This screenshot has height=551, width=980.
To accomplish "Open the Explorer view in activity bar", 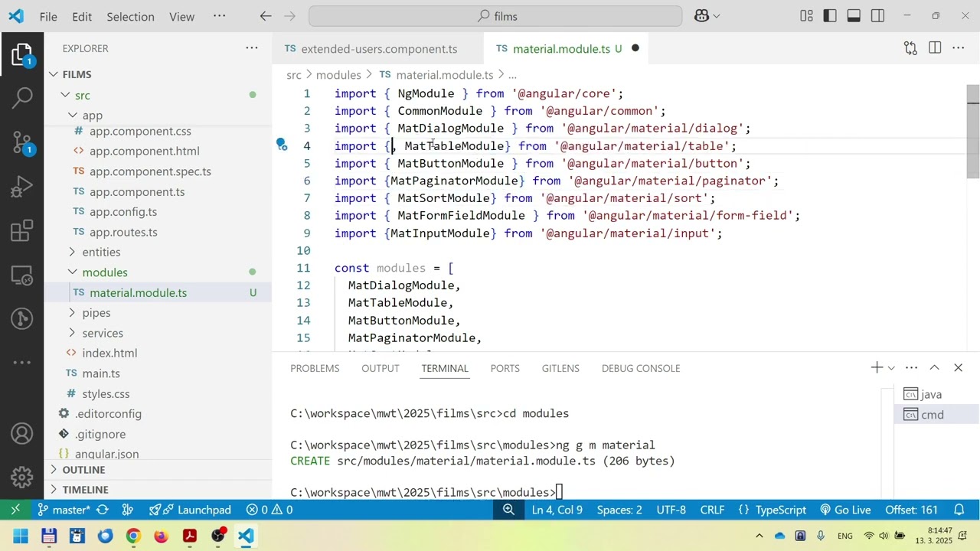I will tap(21, 54).
